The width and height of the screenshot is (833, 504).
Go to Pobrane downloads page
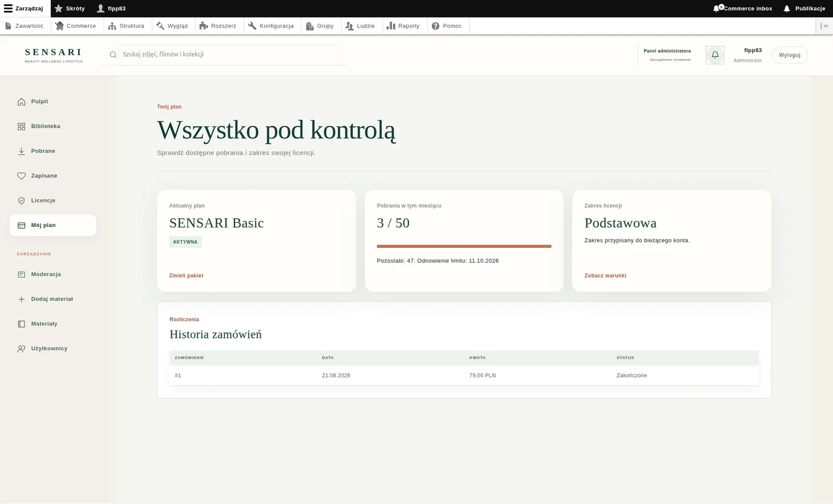tap(53, 151)
